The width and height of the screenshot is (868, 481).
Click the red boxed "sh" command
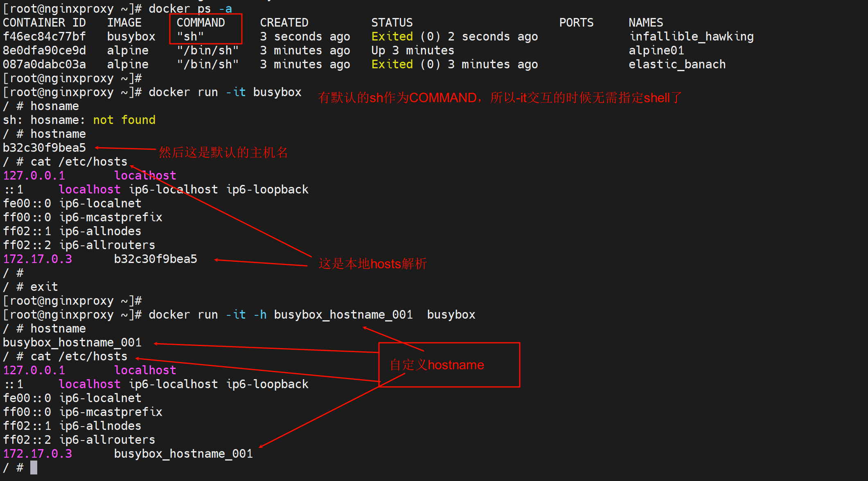pyautogui.click(x=190, y=36)
